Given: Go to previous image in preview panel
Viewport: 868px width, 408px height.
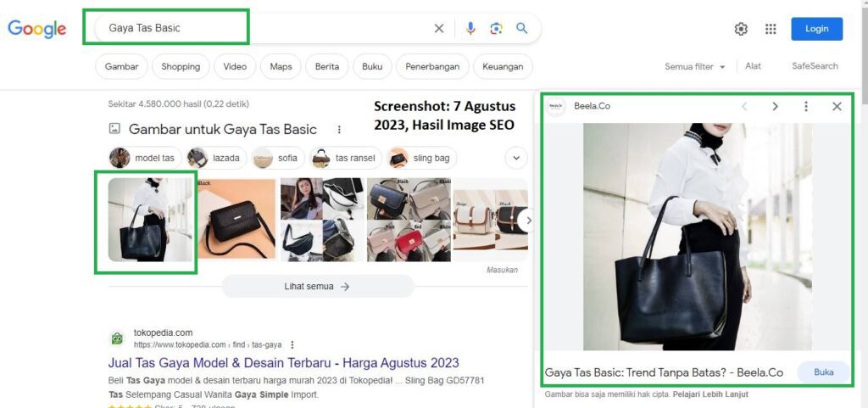Looking at the screenshot, I should point(744,106).
